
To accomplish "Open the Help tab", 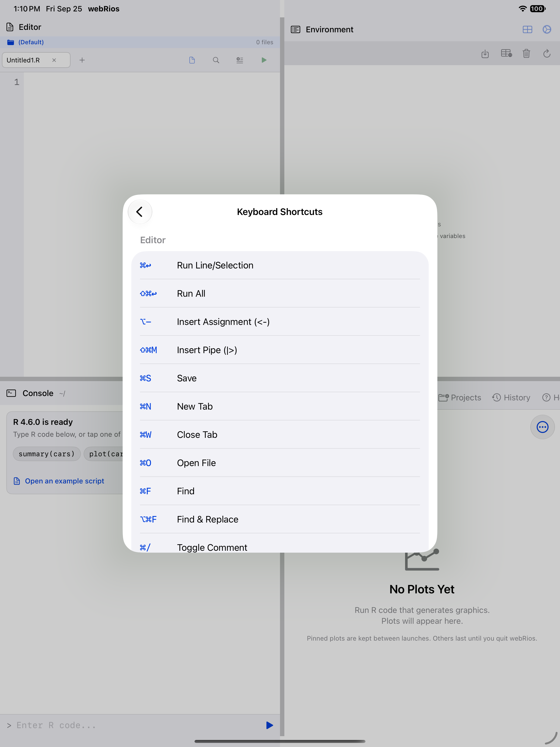I will point(551,397).
